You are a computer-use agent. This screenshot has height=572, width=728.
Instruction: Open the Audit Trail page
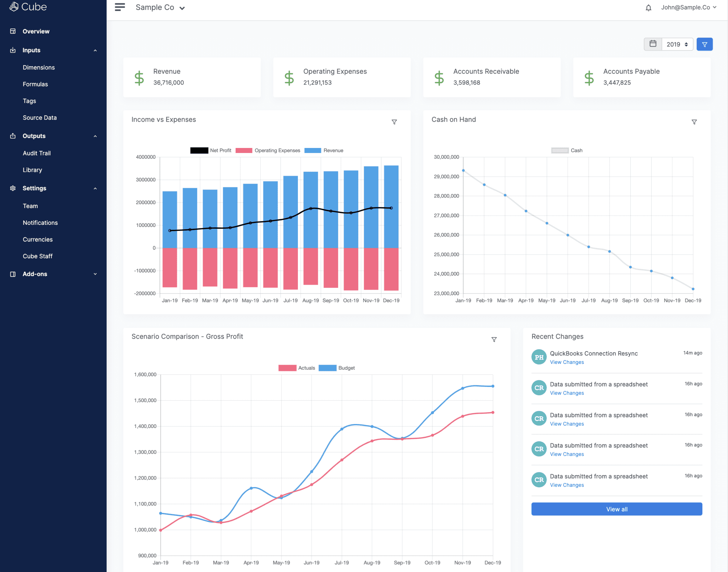(37, 153)
